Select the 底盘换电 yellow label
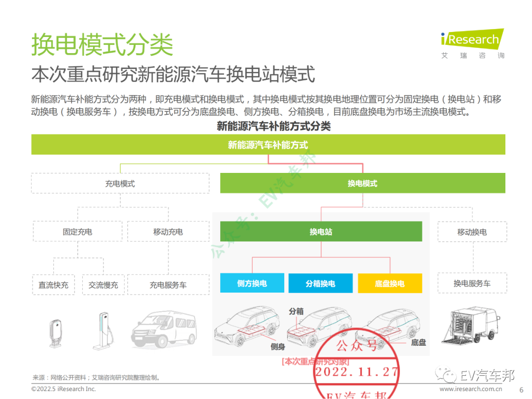The width and height of the screenshot is (532, 399). pyautogui.click(x=390, y=283)
